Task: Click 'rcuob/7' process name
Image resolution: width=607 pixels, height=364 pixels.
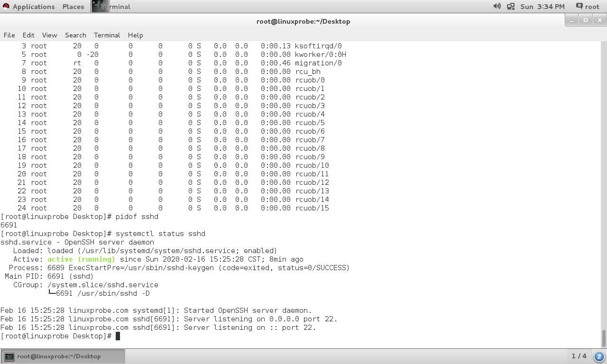Action: pyautogui.click(x=310, y=140)
